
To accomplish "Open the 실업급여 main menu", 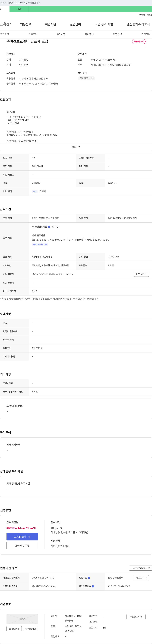I will [x=75, y=24].
